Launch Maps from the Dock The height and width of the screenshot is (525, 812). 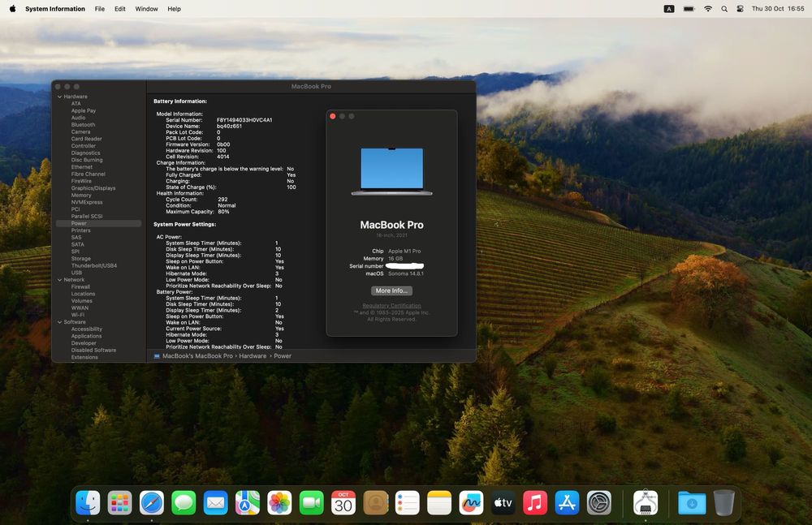click(248, 503)
